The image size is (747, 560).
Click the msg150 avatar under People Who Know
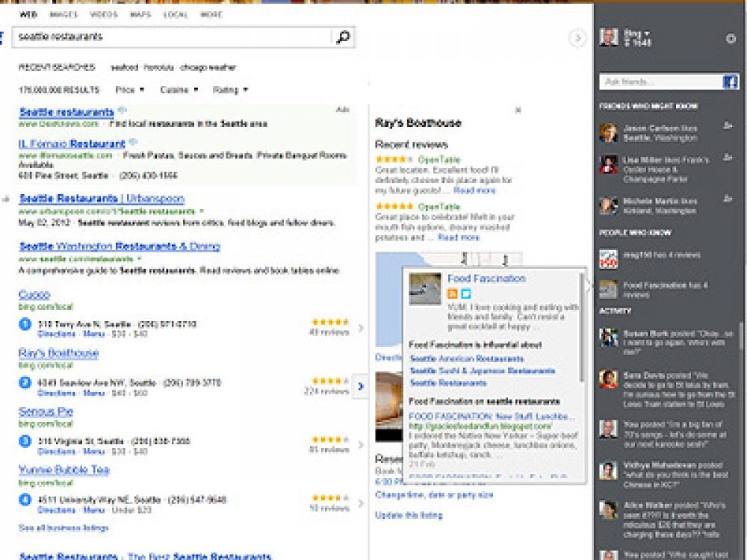point(608,259)
